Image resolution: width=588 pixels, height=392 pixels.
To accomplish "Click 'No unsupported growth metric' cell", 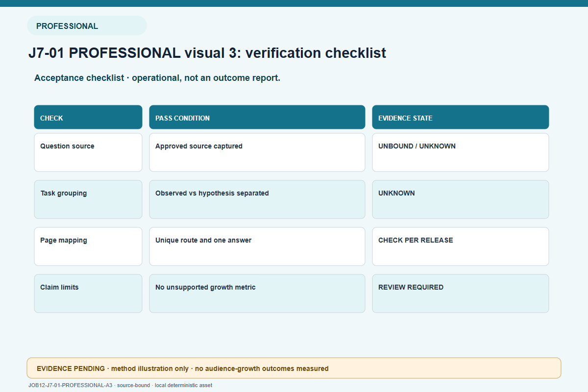I will (x=257, y=294).
